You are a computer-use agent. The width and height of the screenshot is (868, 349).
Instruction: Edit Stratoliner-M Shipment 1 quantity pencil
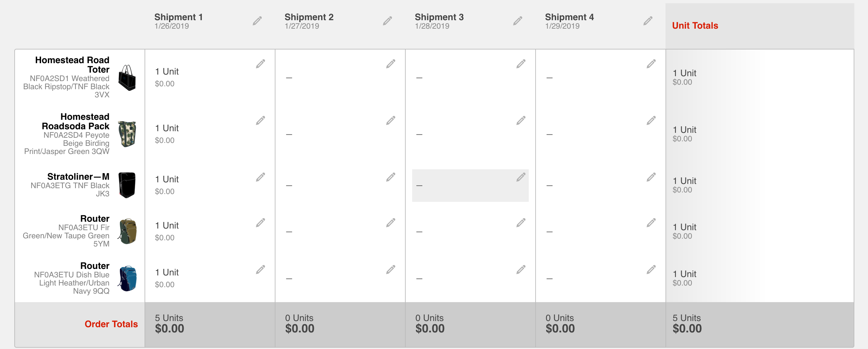coord(260,177)
